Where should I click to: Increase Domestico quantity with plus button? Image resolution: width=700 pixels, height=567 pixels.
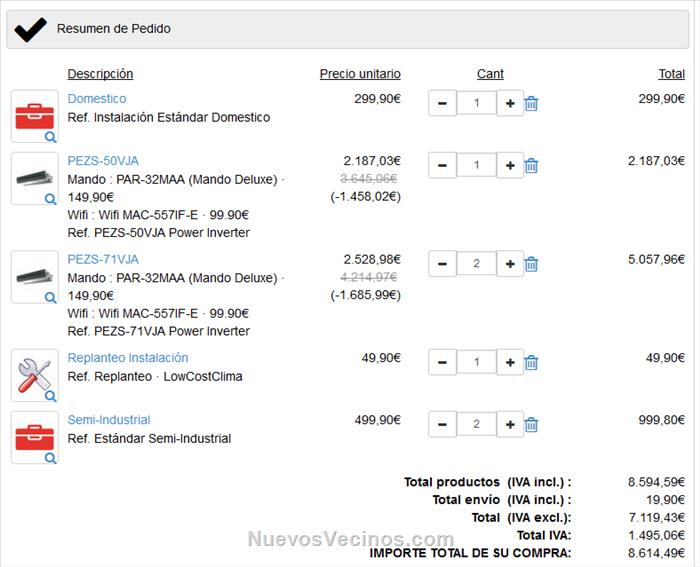(x=510, y=103)
